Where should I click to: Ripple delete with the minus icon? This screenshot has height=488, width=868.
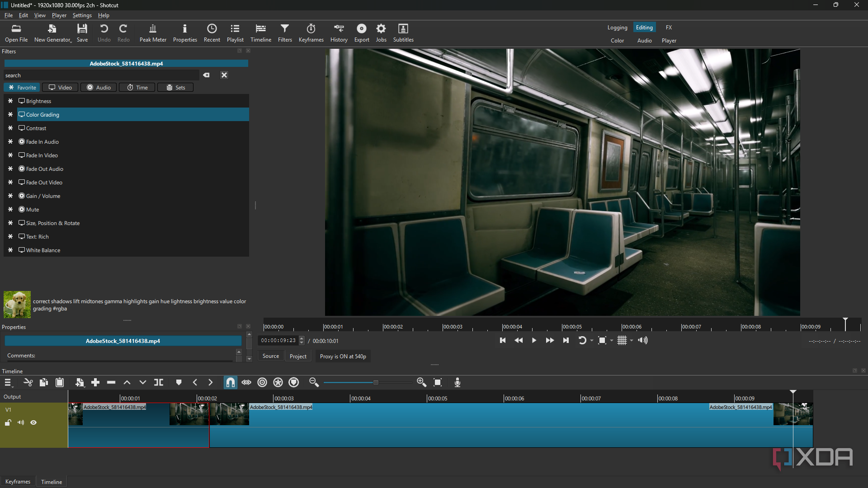(x=111, y=382)
